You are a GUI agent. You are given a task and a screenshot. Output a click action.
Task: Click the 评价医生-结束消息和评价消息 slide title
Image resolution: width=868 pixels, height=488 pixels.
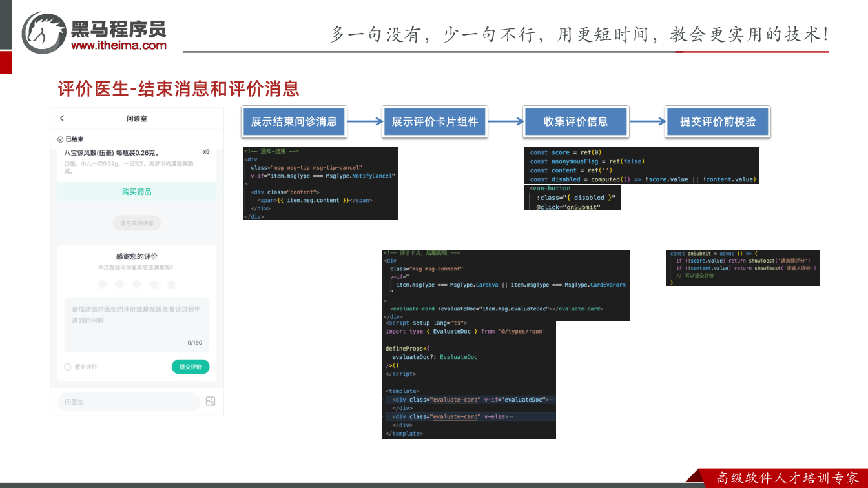pos(178,89)
